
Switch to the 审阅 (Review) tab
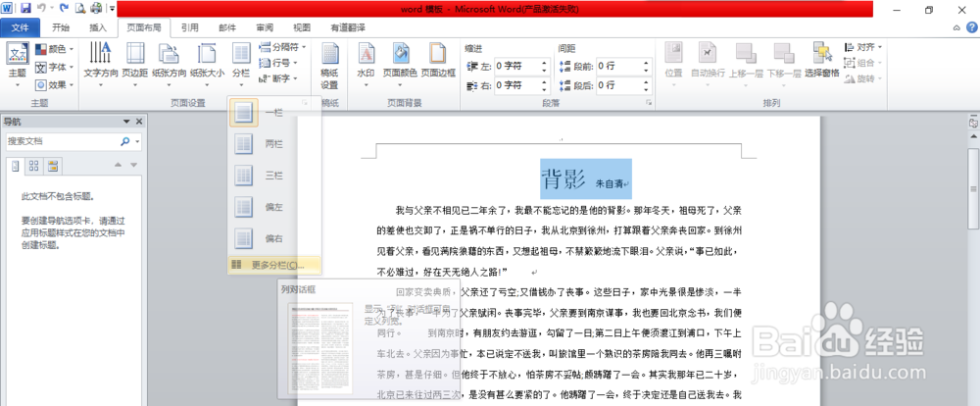pyautogui.click(x=265, y=27)
